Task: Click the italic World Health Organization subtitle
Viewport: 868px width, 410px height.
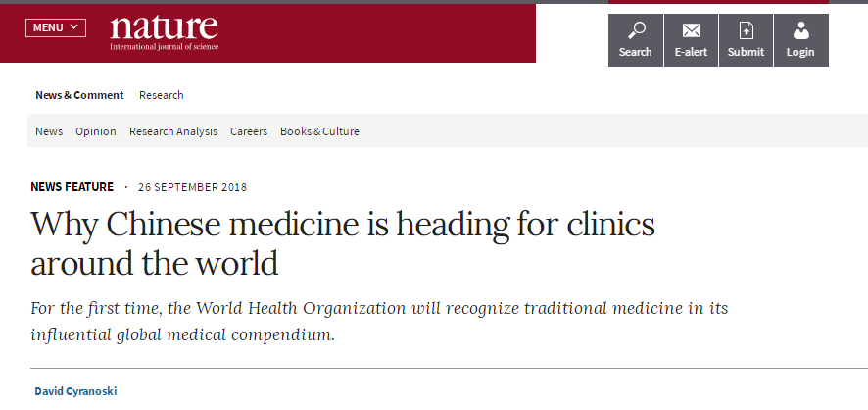Action: click(x=379, y=322)
